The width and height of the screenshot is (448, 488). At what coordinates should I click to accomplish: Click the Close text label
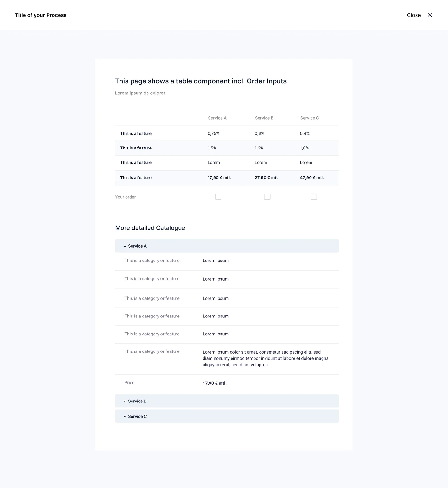[414, 15]
